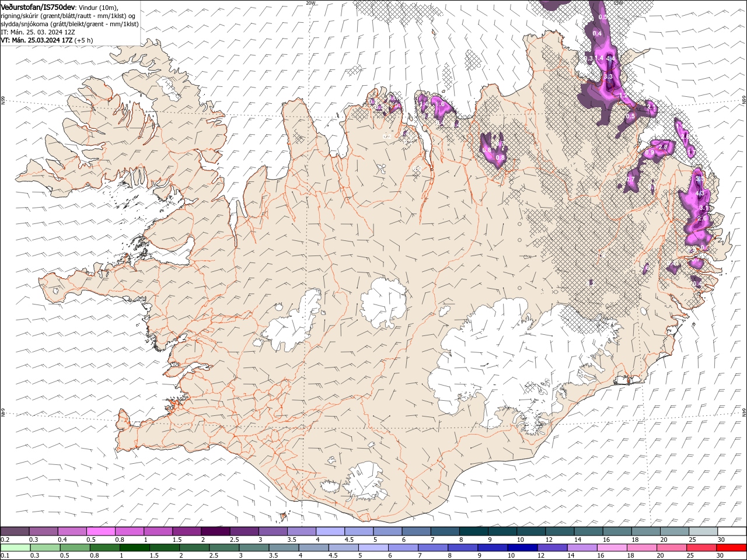Image resolution: width=747 pixels, height=560 pixels.
Task: Pick the 4 gray-blue swatch, lower legend
Action: point(313,548)
